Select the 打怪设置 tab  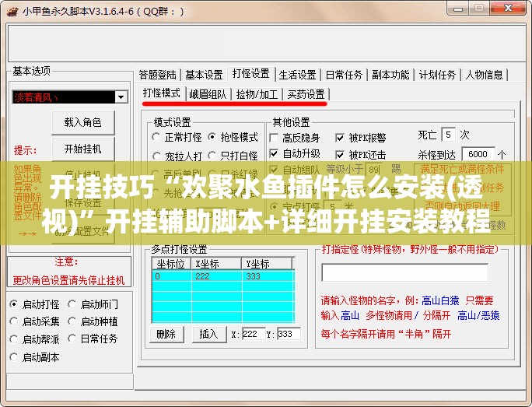click(250, 73)
